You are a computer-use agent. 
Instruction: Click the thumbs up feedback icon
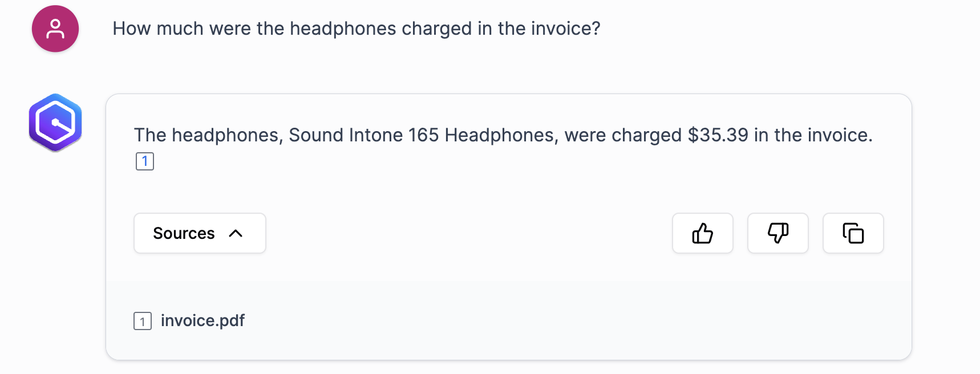point(702,233)
